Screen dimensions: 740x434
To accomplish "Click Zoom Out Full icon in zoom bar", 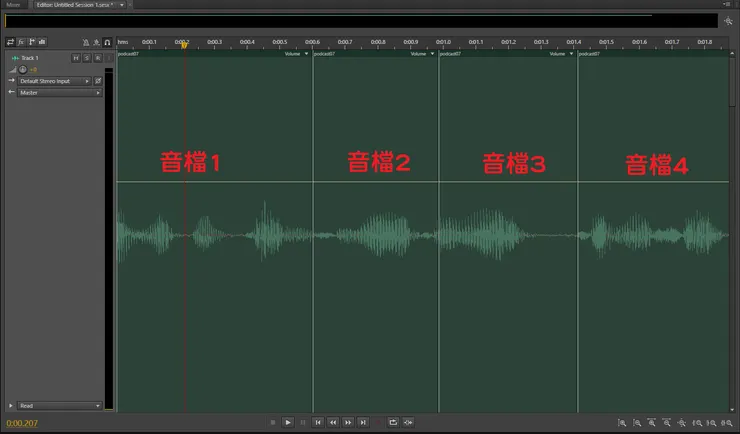I will tap(681, 423).
